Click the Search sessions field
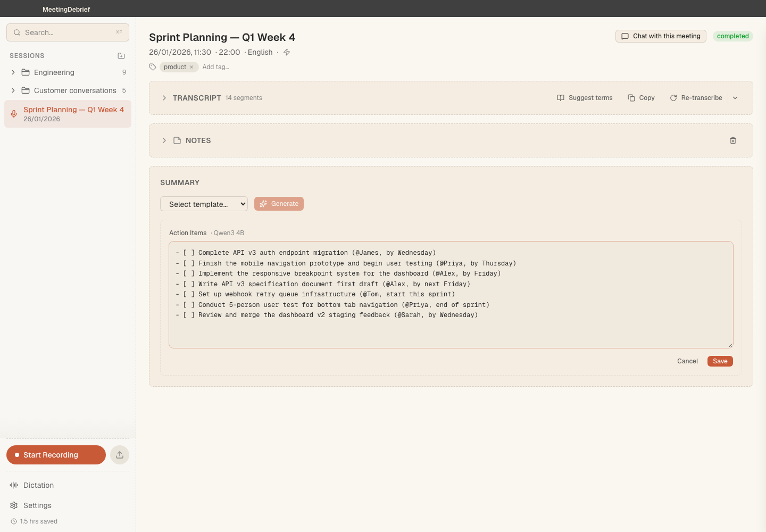 tap(68, 32)
